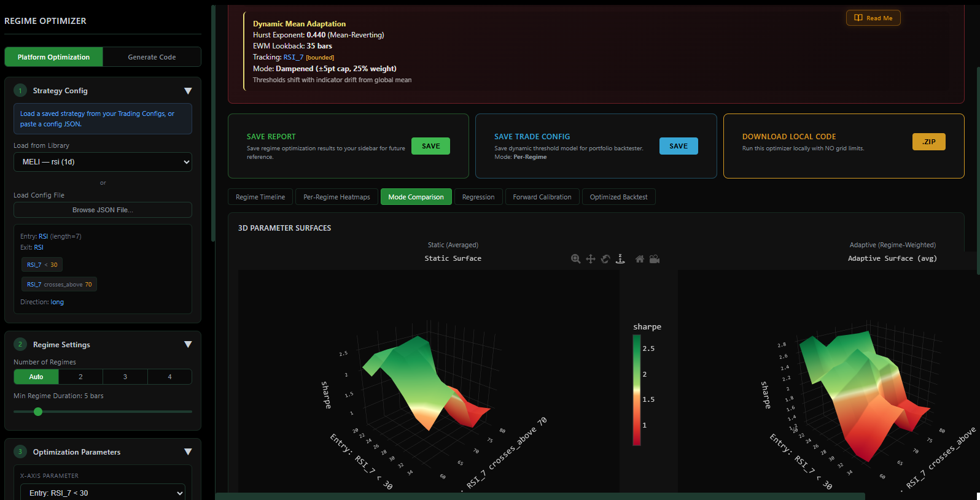The height and width of the screenshot is (500, 980).
Task: Open the Per-Regime Heatmaps tab
Action: 336,197
